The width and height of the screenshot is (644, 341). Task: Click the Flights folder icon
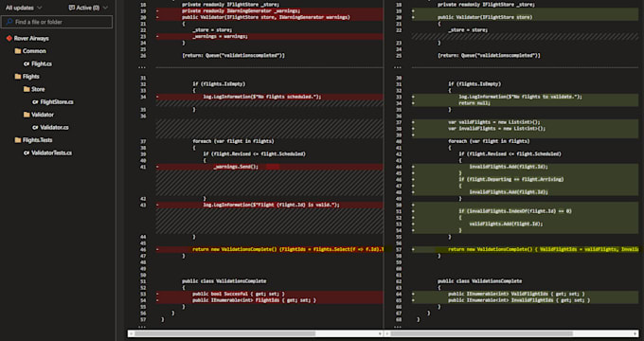pos(18,77)
